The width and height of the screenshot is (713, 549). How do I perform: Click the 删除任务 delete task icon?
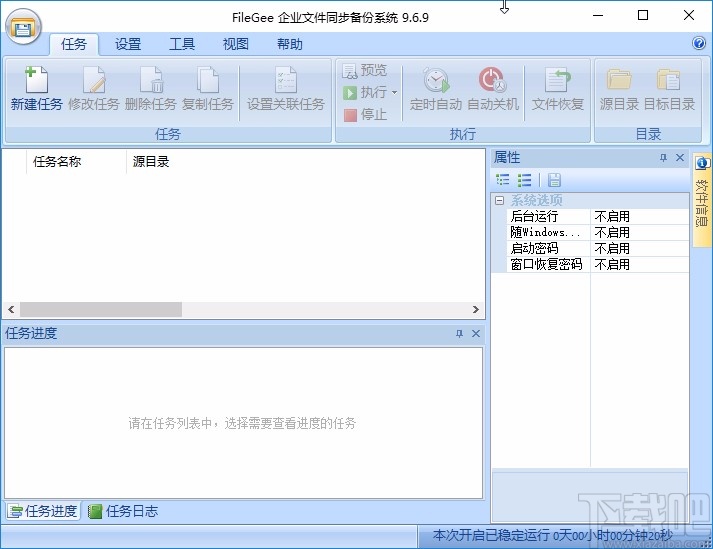(151, 89)
